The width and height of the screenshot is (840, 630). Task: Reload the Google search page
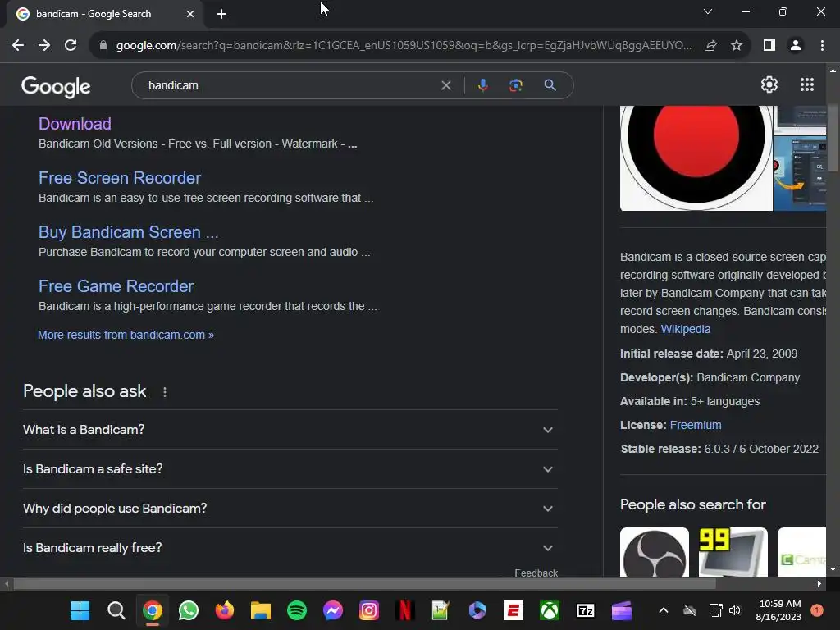[x=71, y=46]
